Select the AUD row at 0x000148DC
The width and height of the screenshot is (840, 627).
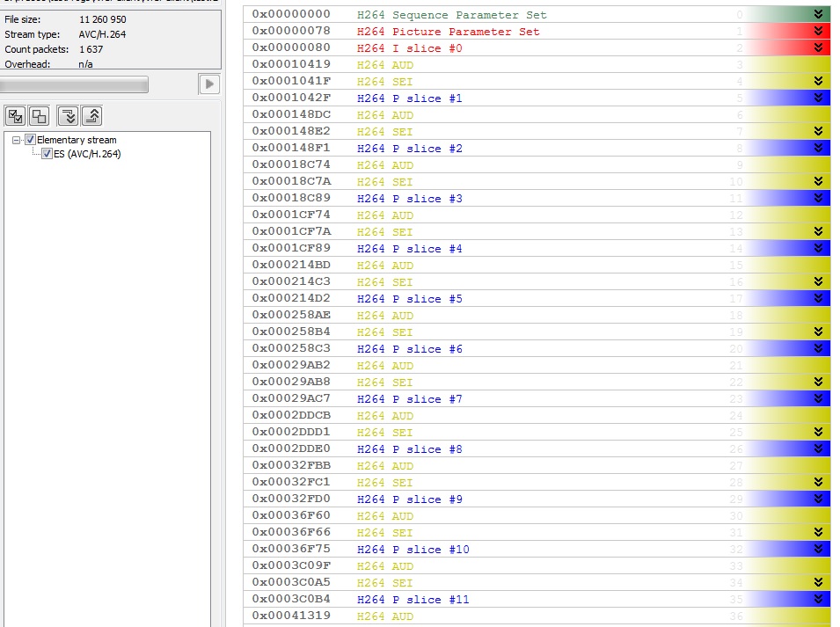pyautogui.click(x=537, y=114)
